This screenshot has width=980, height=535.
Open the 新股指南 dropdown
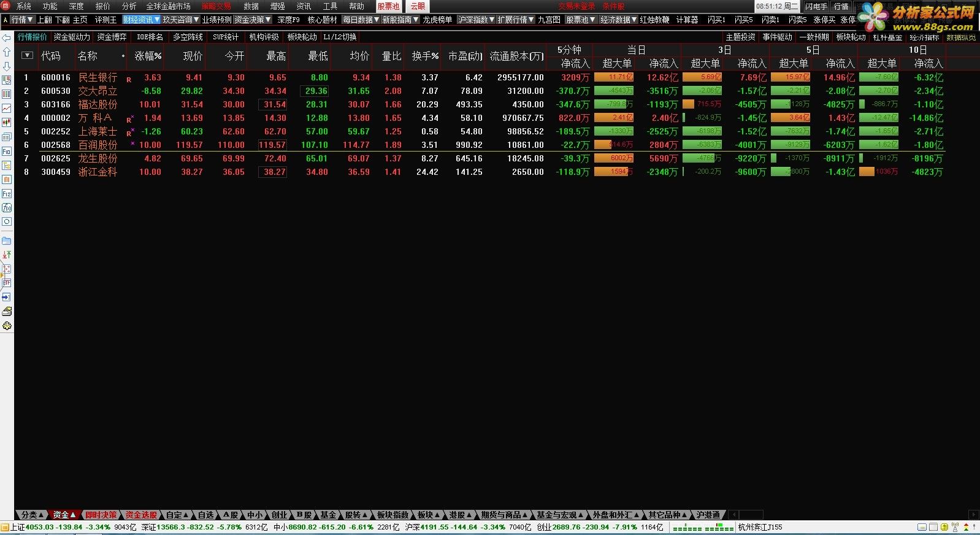point(400,20)
